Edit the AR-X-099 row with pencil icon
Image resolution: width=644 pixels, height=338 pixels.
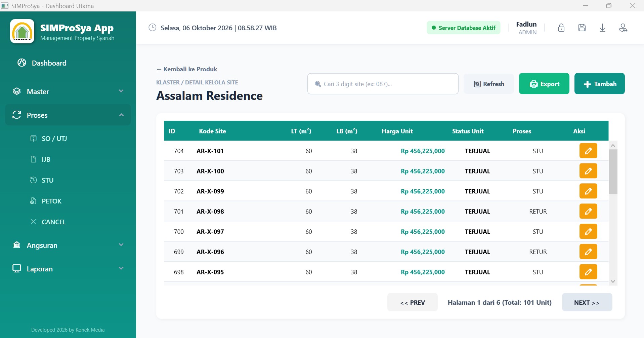(588, 191)
